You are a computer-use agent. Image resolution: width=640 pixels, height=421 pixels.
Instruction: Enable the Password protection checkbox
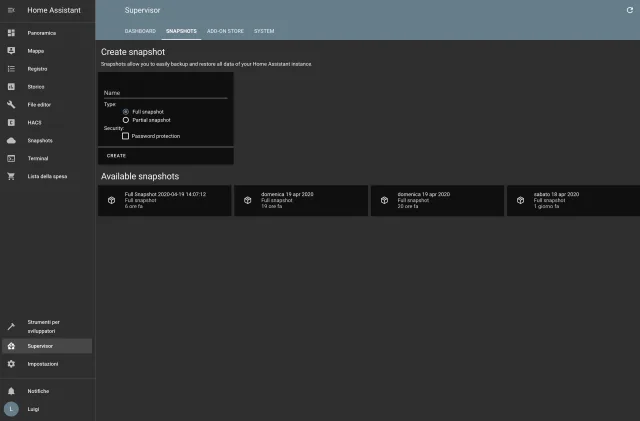click(125, 136)
